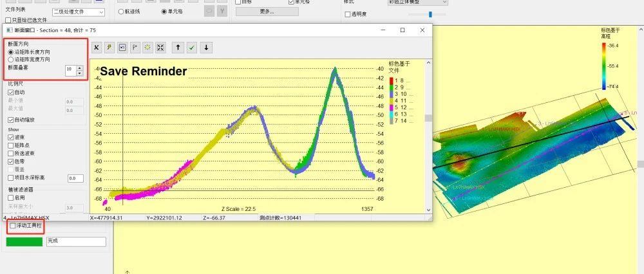Select the 单元格 radio button
644x274 pixels.
(164, 12)
